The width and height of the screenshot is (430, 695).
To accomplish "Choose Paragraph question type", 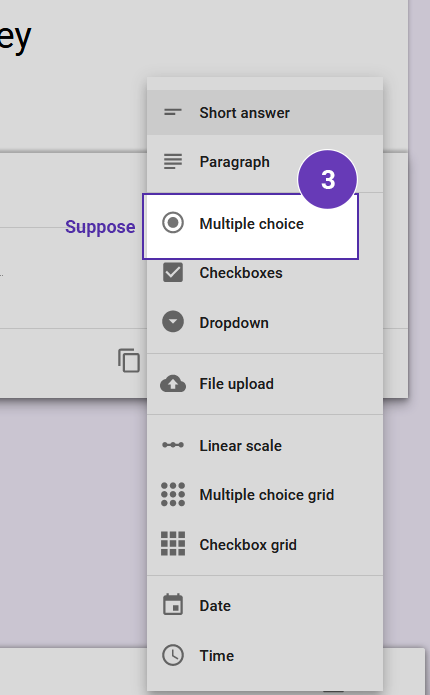I will (x=265, y=162).
